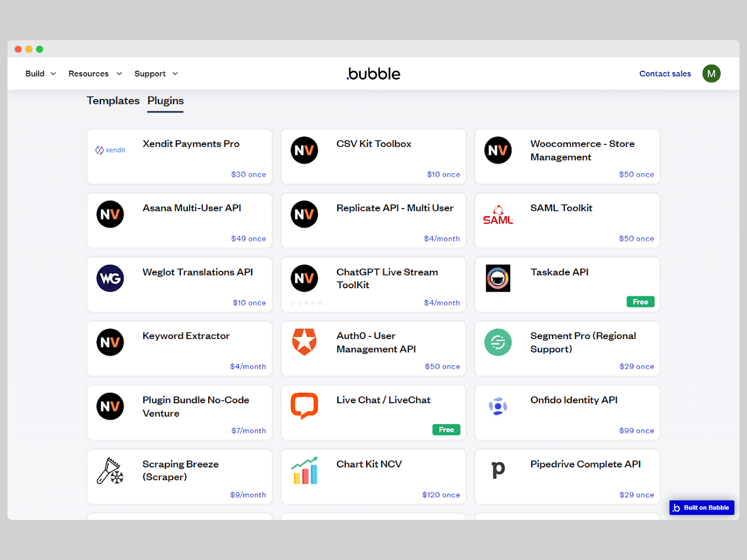Click the Pipedrive p logo icon
Screen dimensions: 747x560
tap(498, 470)
